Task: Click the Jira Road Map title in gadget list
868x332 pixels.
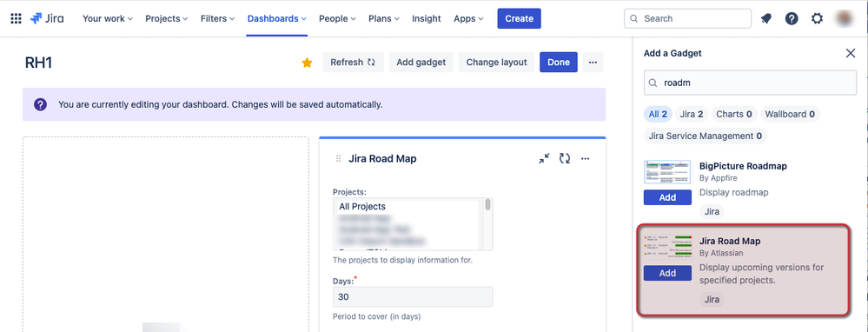Action: tap(730, 242)
